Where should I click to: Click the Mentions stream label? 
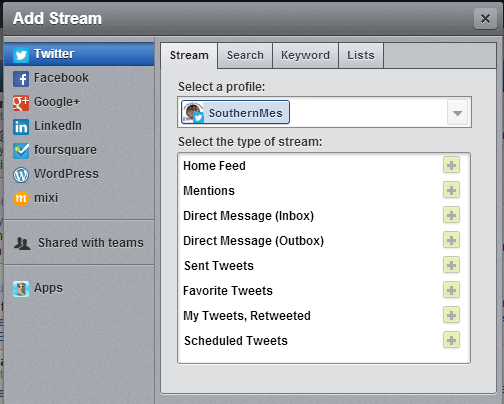pyautogui.click(x=209, y=191)
